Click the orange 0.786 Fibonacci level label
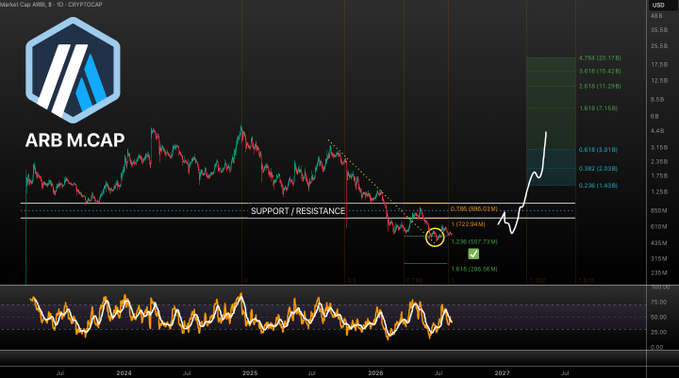 pyautogui.click(x=474, y=209)
